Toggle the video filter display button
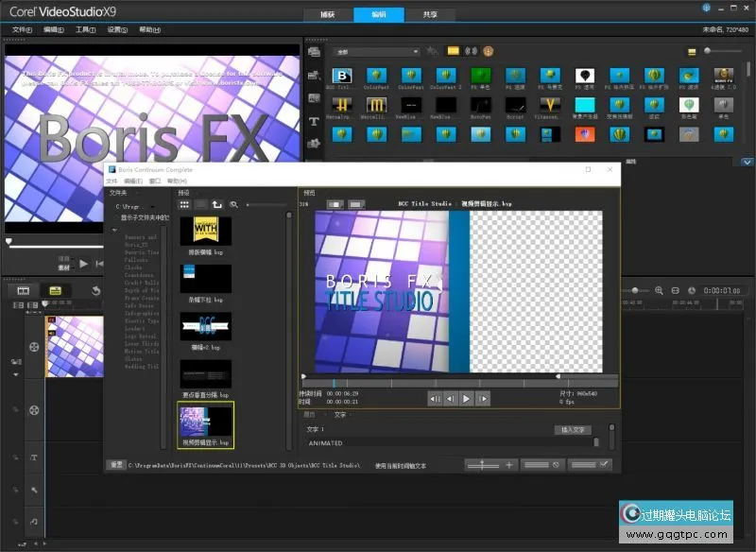The image size is (756, 552). pos(453,51)
